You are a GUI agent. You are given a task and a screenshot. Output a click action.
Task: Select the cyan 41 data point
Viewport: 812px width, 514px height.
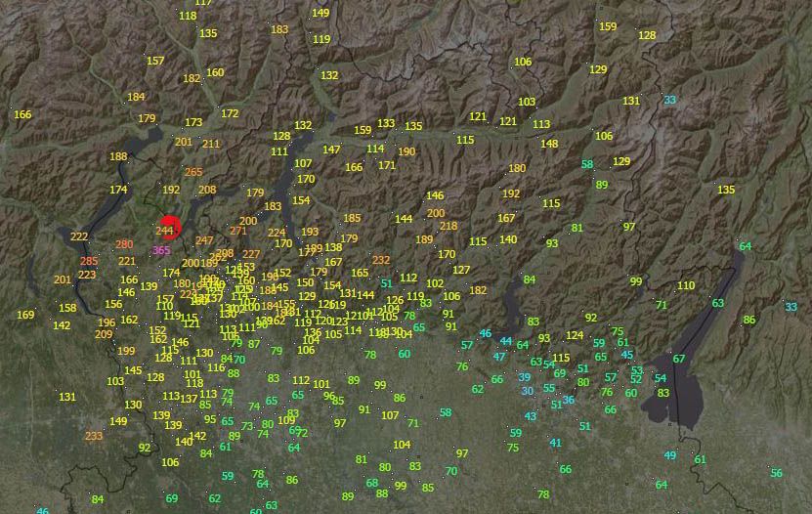click(x=556, y=443)
